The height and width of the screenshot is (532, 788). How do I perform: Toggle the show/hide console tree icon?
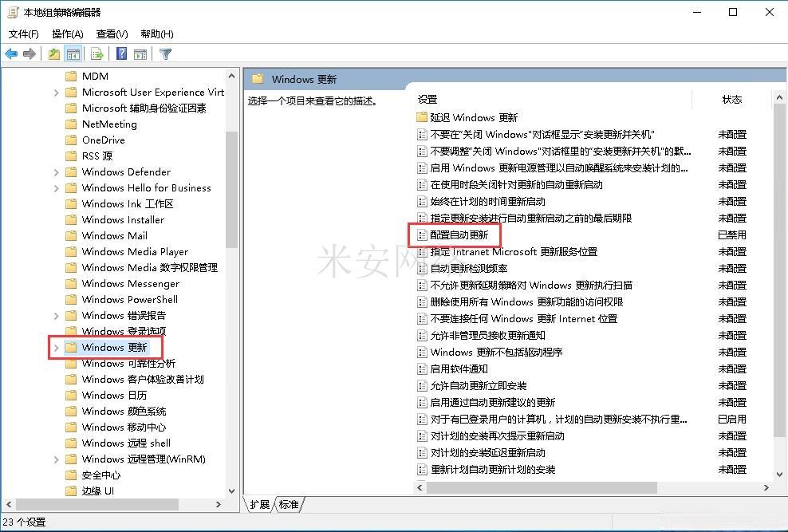(x=73, y=53)
